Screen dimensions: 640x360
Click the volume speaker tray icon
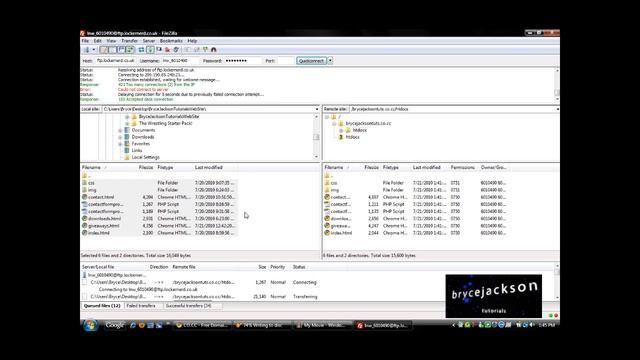pos(531,325)
